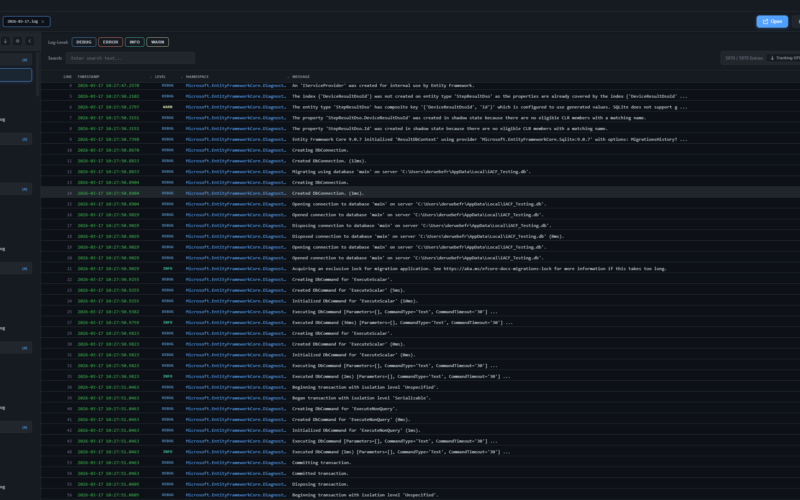Open sidebar settings gear icon
This screenshot has height=500, width=800.
point(17,41)
